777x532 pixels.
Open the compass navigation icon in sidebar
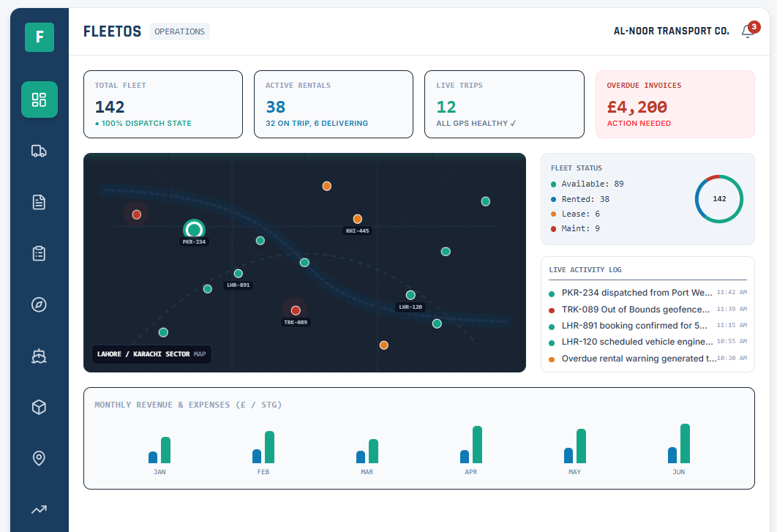click(40, 304)
